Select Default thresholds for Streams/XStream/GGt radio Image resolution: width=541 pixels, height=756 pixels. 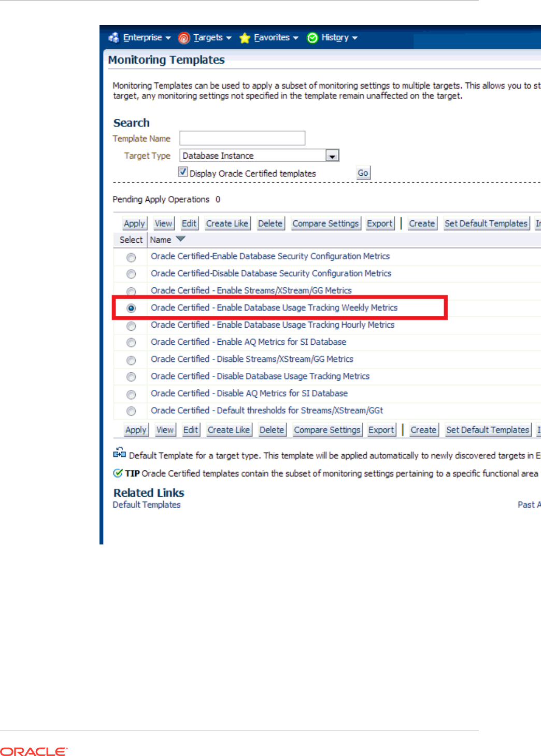tap(131, 411)
